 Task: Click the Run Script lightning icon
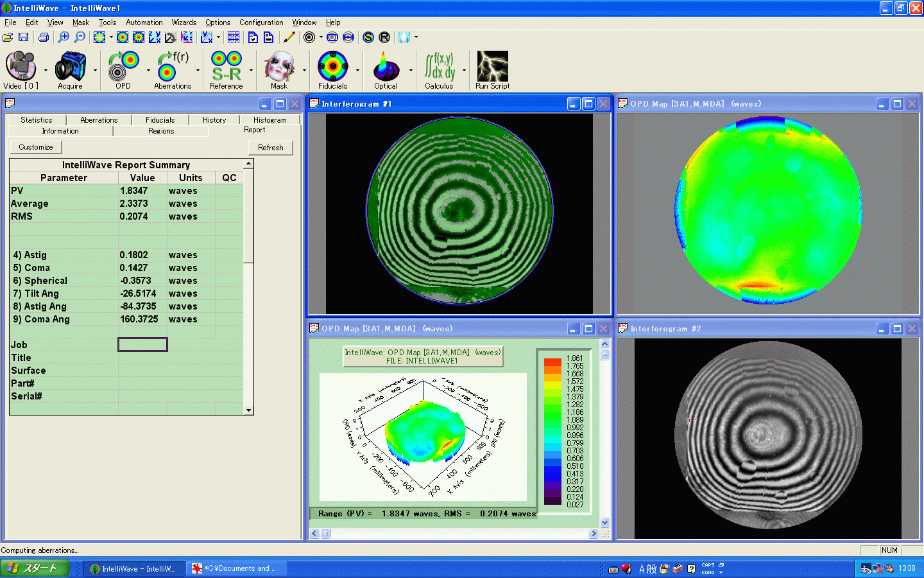click(492, 70)
